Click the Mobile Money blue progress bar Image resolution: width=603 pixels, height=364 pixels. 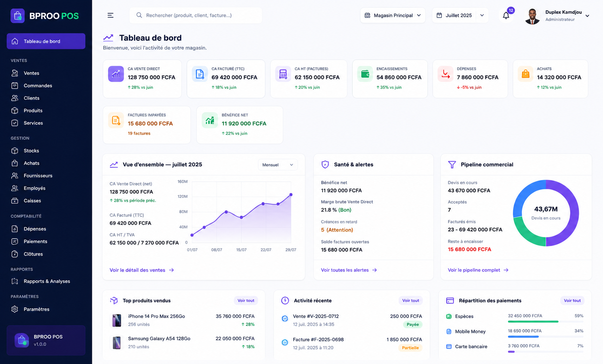(523, 337)
